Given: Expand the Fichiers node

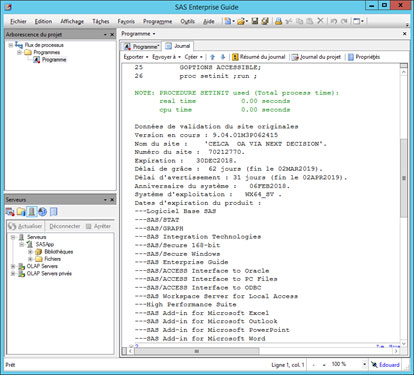Looking at the screenshot, I should 30,259.
